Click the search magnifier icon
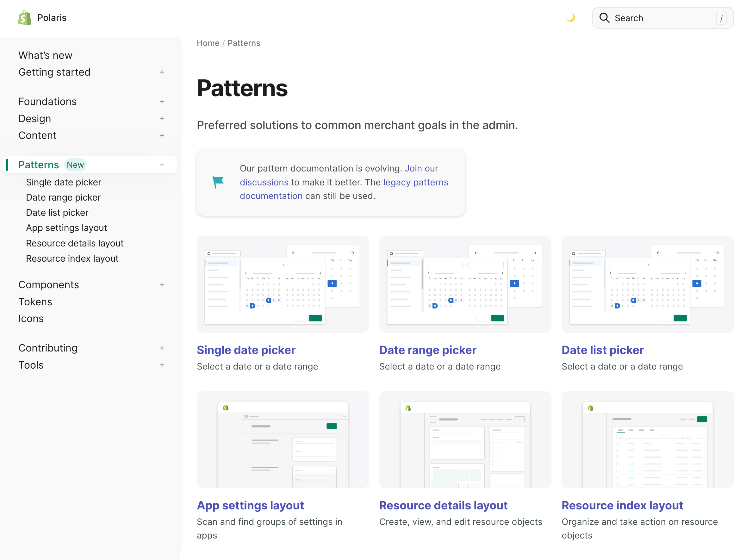Viewport: 746px width, 560px height. coord(605,18)
